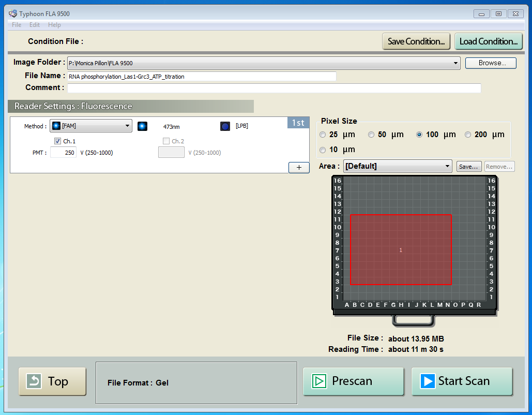The height and width of the screenshot is (415, 532).
Task: Add a channel with plus button
Action: pos(299,168)
